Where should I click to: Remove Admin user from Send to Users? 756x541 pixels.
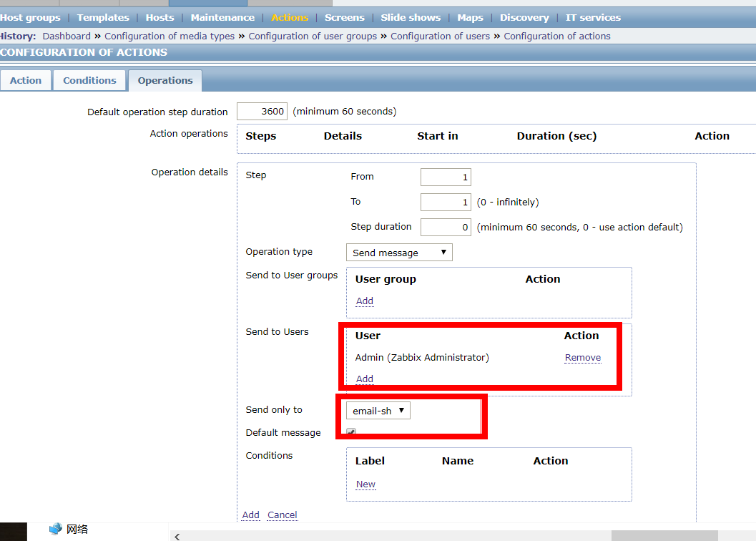click(x=583, y=358)
